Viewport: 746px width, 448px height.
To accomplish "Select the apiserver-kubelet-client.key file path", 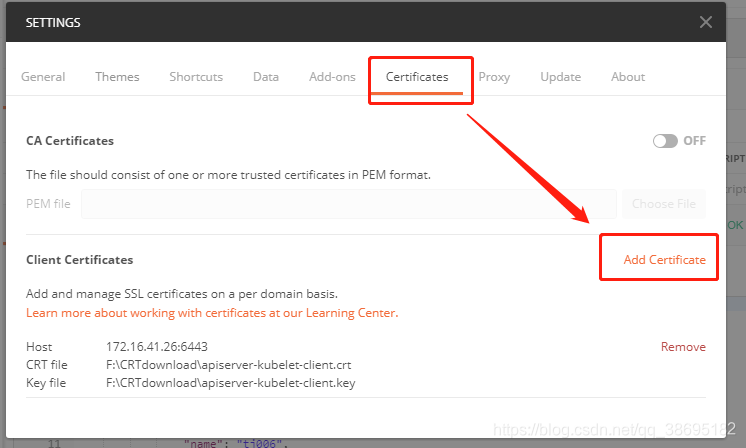I will coord(231,383).
